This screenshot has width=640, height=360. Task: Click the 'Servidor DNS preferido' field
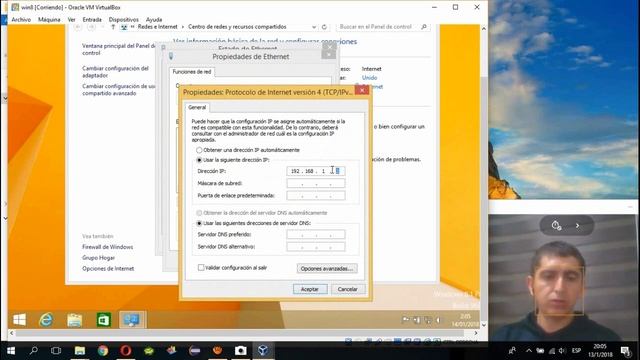tap(316, 234)
